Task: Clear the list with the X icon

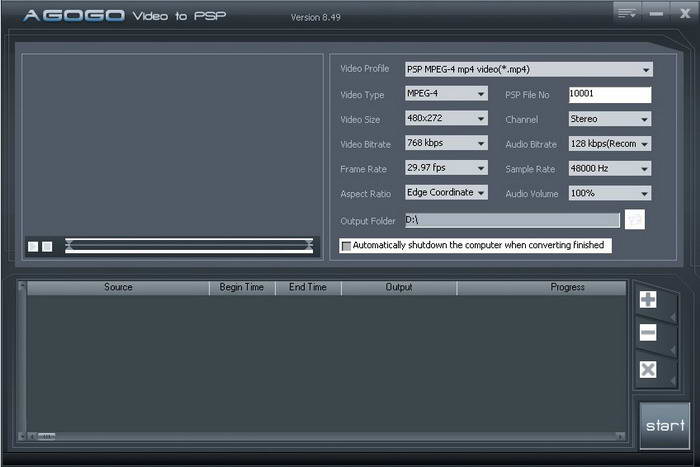Action: [648, 370]
